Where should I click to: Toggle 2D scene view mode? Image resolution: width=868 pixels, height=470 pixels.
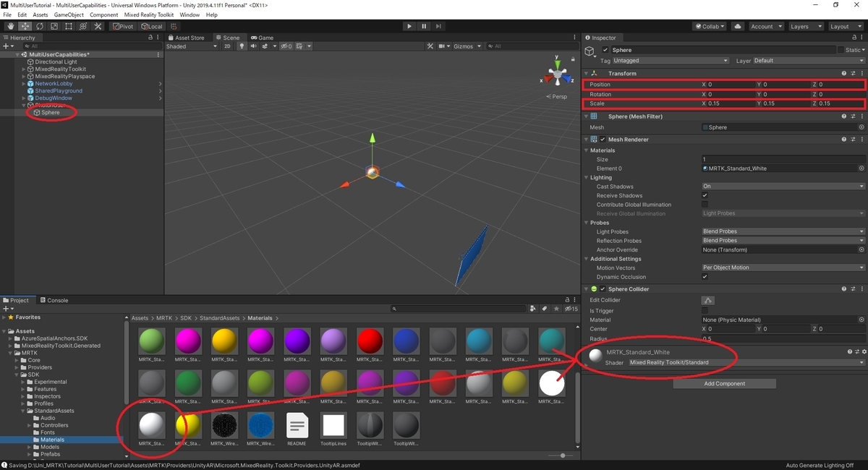coord(227,46)
